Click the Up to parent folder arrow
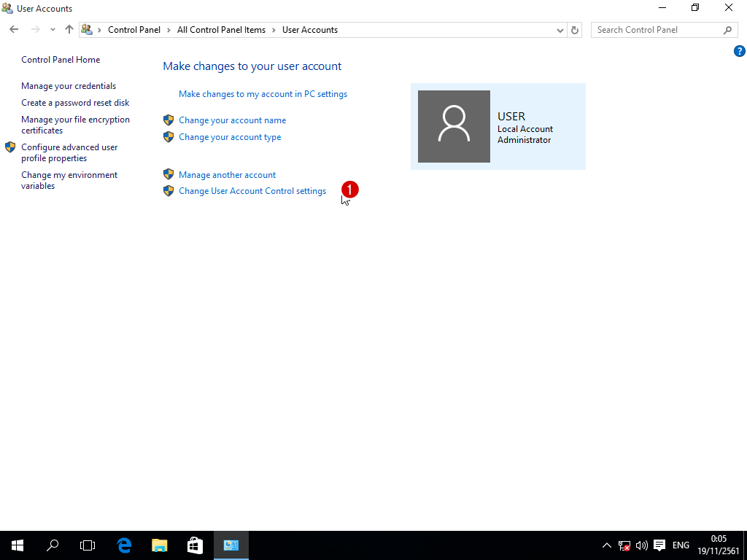This screenshot has width=747, height=560. tap(69, 30)
